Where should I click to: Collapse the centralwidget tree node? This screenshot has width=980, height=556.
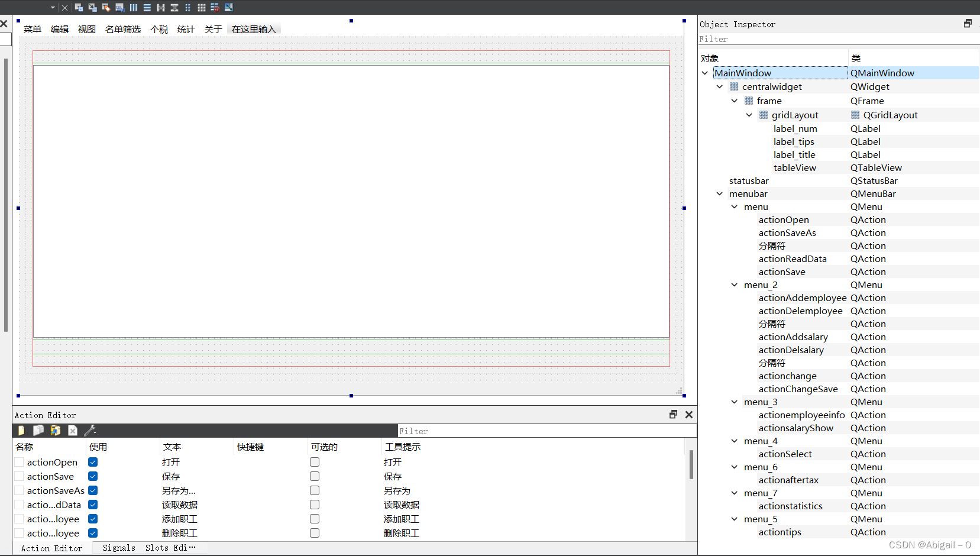coord(720,87)
